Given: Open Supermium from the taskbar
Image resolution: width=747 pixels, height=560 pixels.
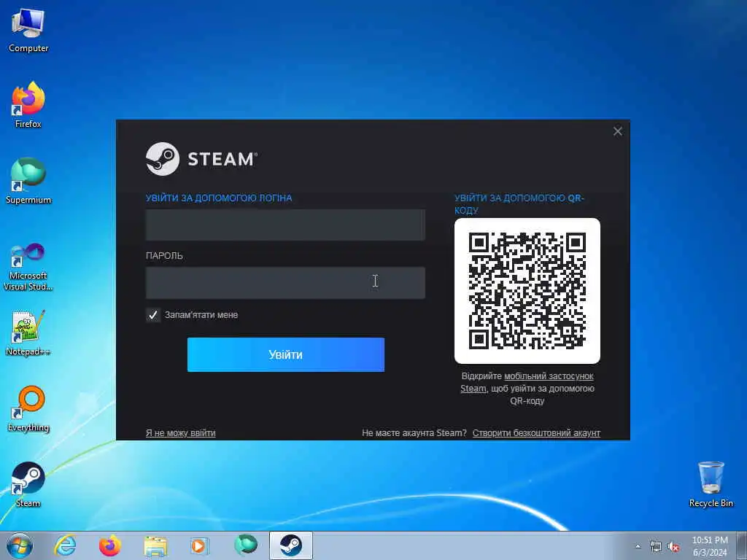Looking at the screenshot, I should (x=245, y=545).
